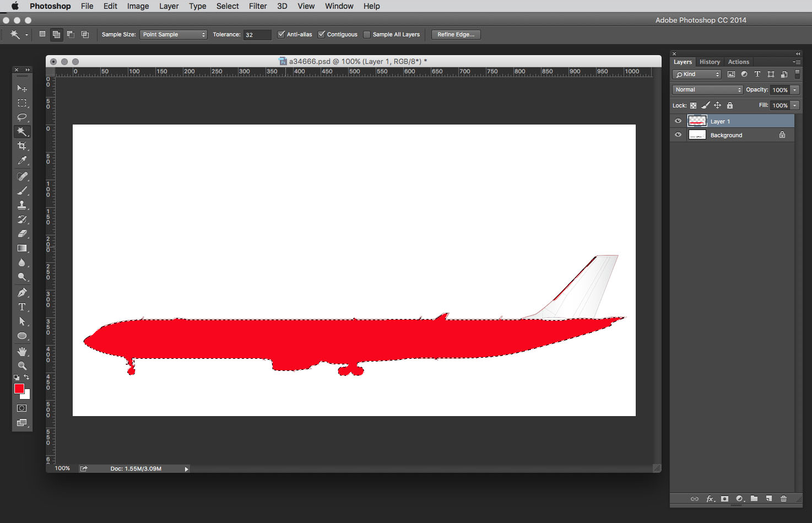Enable Sample All Layers checkbox
The width and height of the screenshot is (812, 523).
(x=367, y=35)
